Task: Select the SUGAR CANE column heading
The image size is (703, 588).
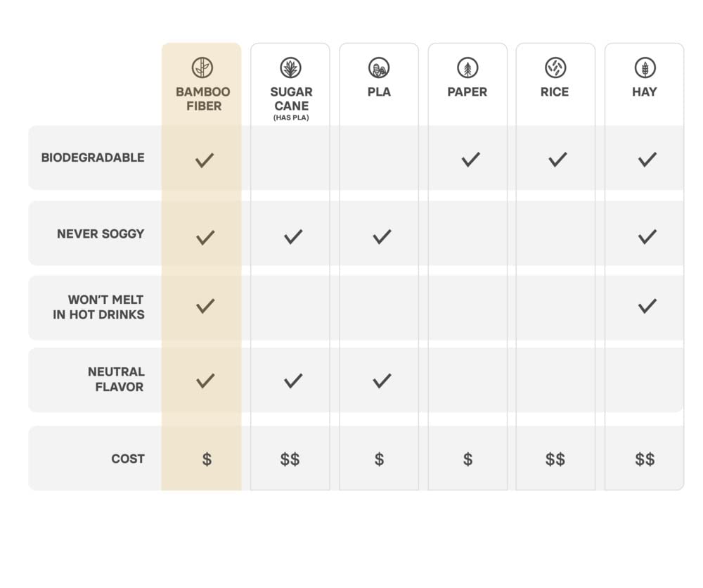Action: tap(292, 98)
